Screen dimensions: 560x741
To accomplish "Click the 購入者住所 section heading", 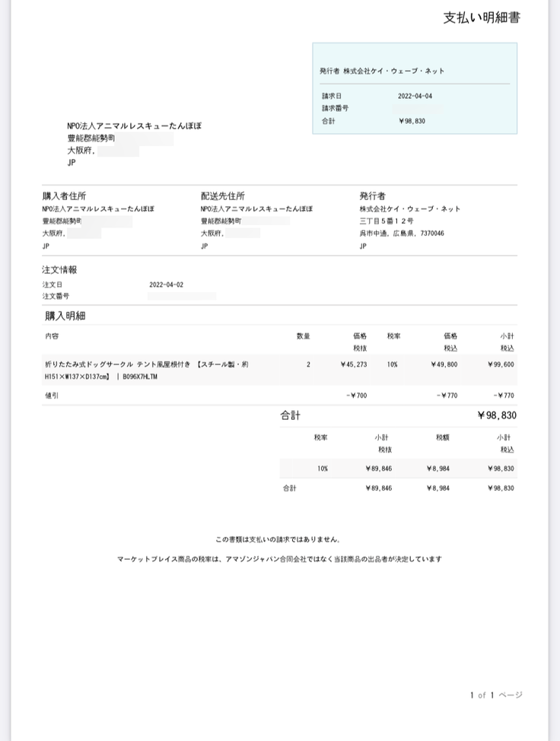I will click(x=69, y=196).
